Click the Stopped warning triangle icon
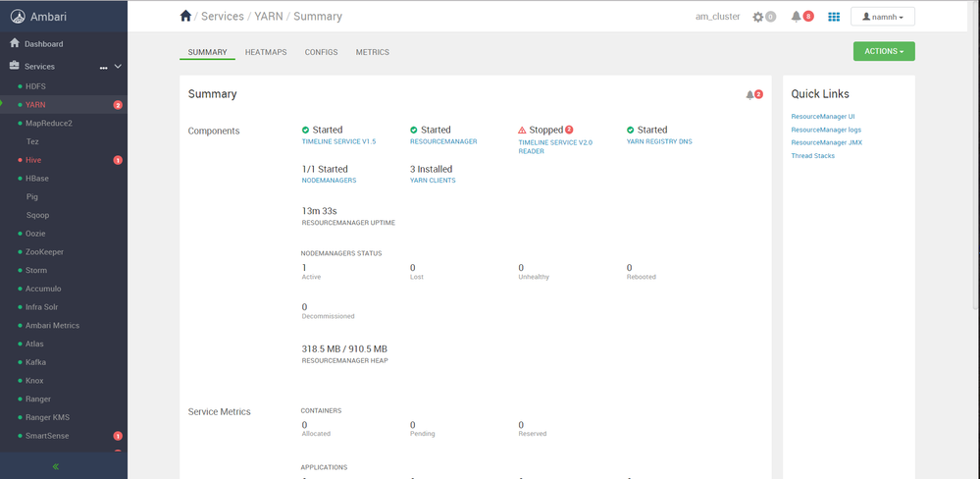 coord(522,131)
